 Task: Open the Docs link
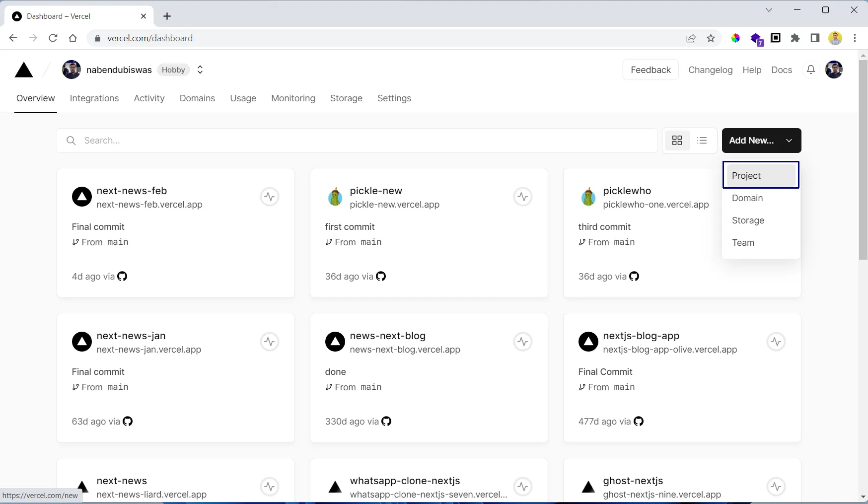782,70
